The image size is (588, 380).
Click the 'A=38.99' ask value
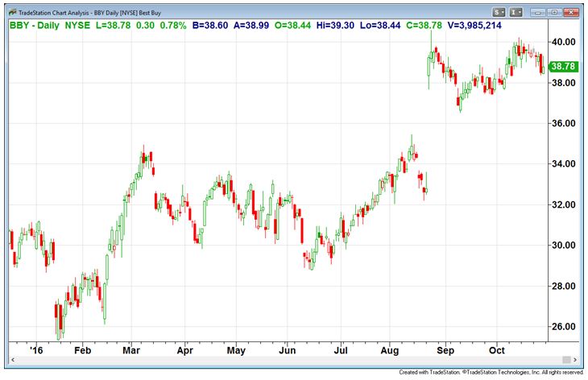click(x=251, y=26)
